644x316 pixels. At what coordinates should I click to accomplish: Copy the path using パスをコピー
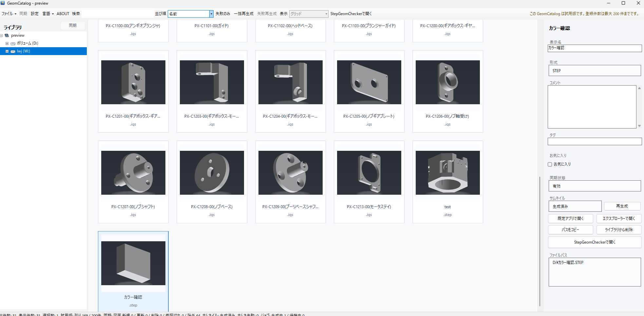click(x=570, y=229)
